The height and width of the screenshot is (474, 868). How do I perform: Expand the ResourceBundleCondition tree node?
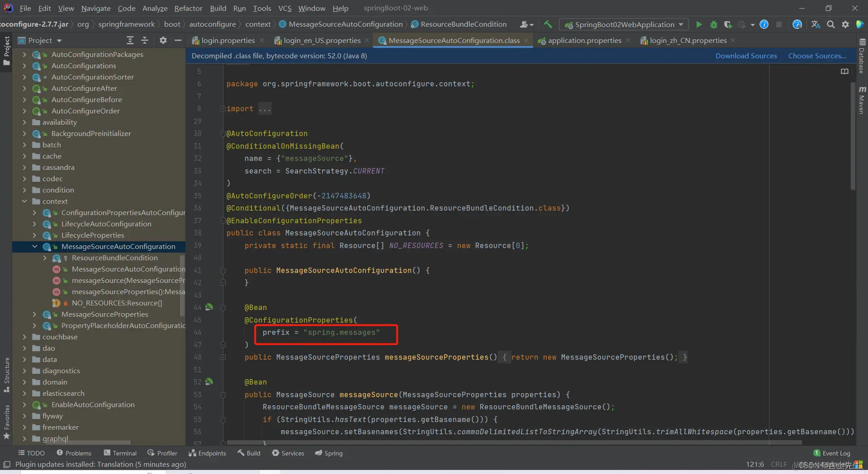tap(45, 258)
